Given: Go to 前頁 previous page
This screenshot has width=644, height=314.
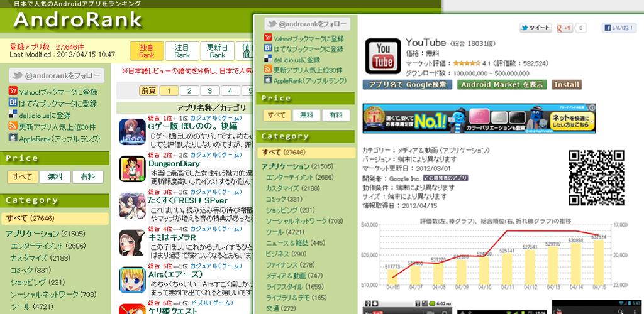Looking at the screenshot, I should (148, 90).
